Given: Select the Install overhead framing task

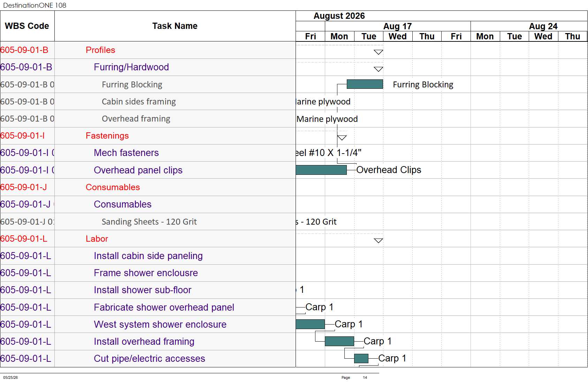Looking at the screenshot, I should click(144, 342).
